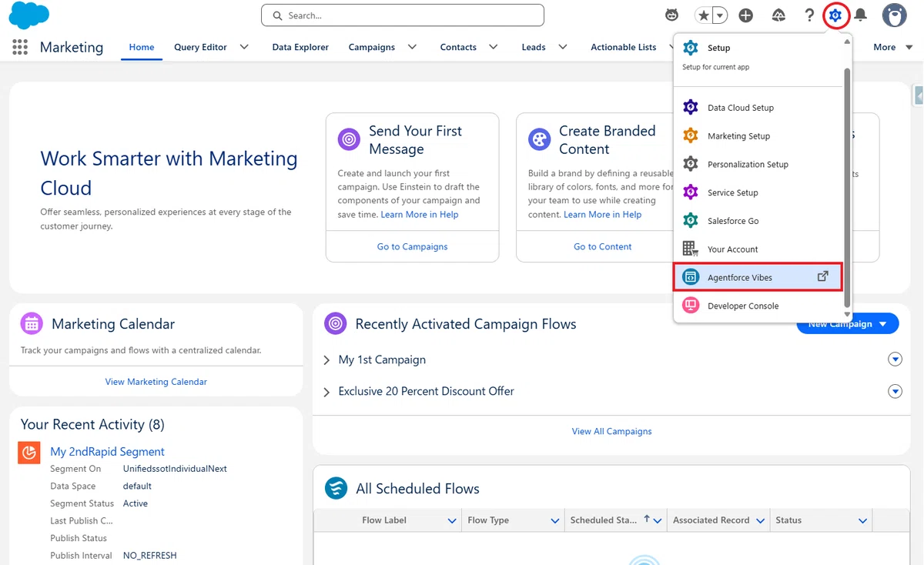Click the Favorites star icon
924x565 pixels.
point(703,15)
